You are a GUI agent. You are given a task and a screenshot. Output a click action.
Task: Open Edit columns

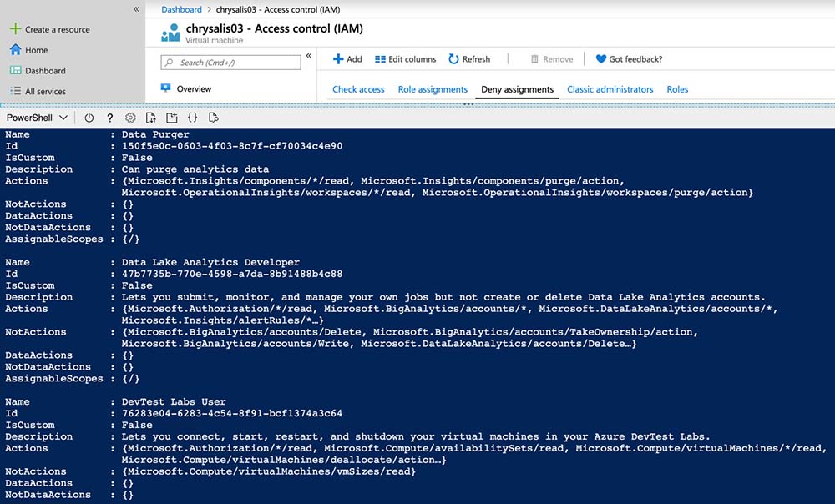[x=405, y=59]
